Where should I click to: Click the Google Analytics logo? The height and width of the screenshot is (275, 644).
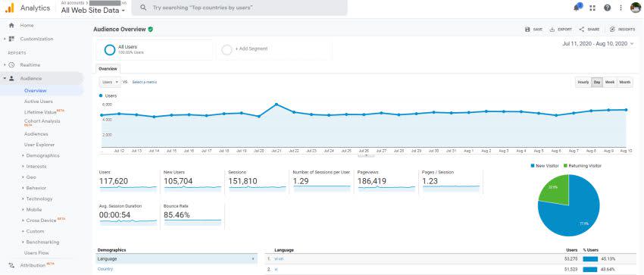[9, 8]
